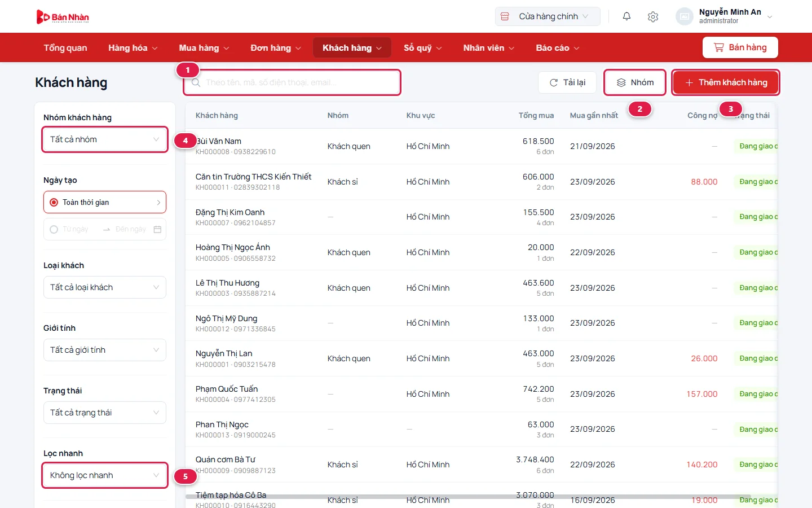This screenshot has width=812, height=508.
Task: Expand the Tất cả trạng thái dropdown
Action: (105, 413)
